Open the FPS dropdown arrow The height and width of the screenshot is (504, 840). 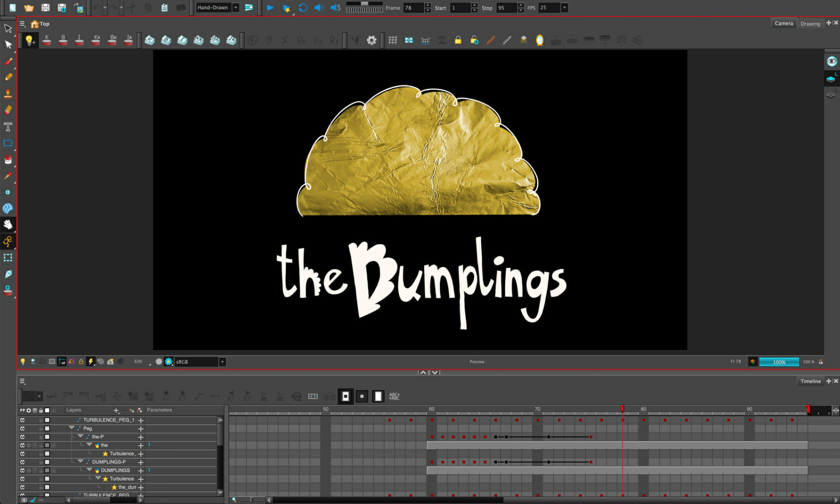pos(564,7)
